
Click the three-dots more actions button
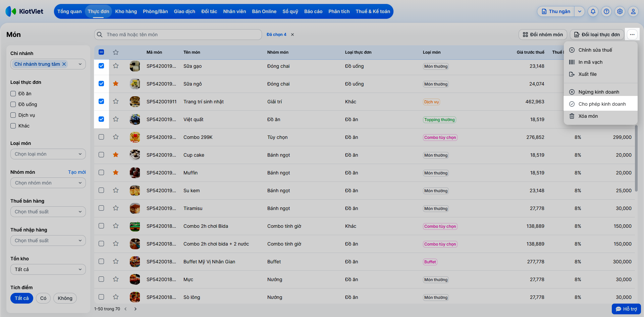pos(632,35)
